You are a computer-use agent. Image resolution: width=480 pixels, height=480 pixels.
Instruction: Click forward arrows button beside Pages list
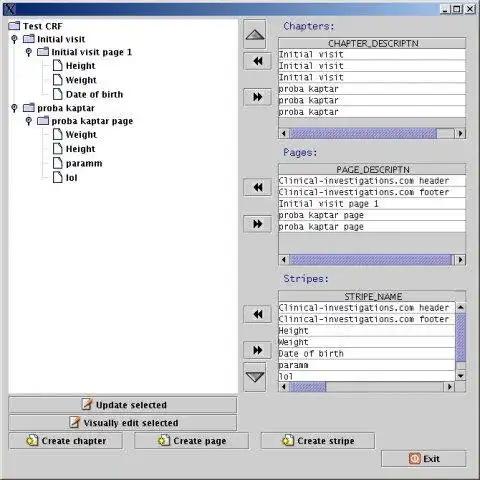pyautogui.click(x=257, y=224)
